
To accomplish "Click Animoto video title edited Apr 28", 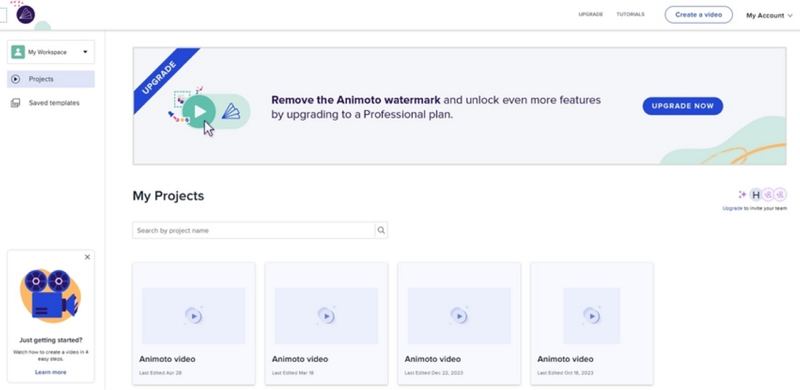I will [167, 359].
